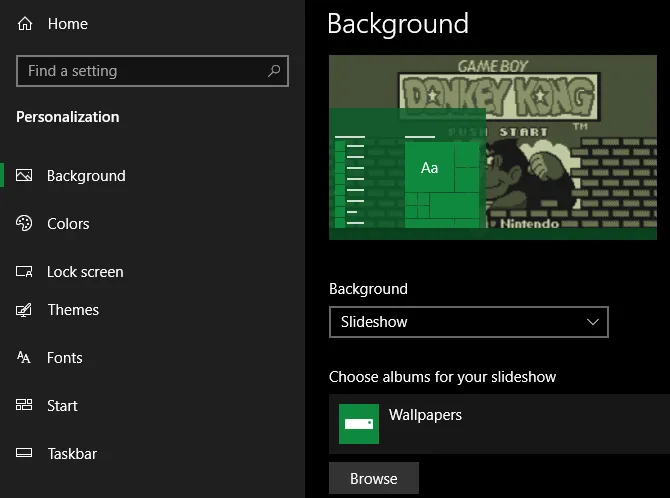This screenshot has height=498, width=670.
Task: Go back to Home settings text link
Action: [x=67, y=24]
